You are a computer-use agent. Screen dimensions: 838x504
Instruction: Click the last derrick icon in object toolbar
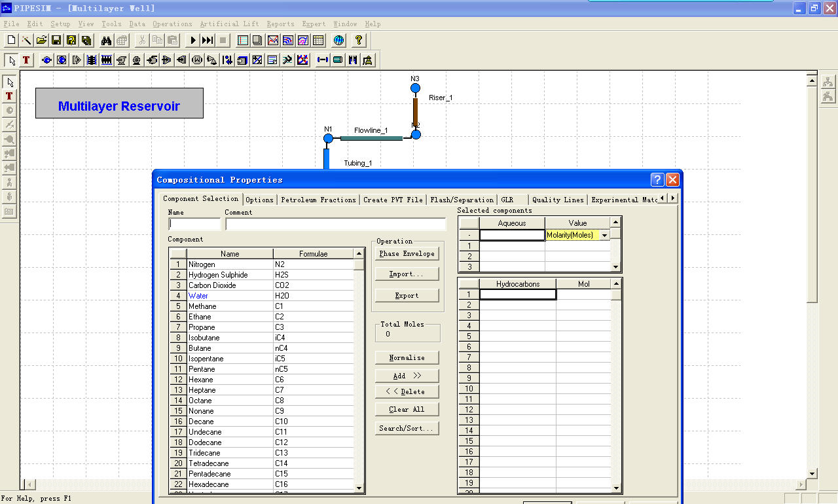click(368, 60)
